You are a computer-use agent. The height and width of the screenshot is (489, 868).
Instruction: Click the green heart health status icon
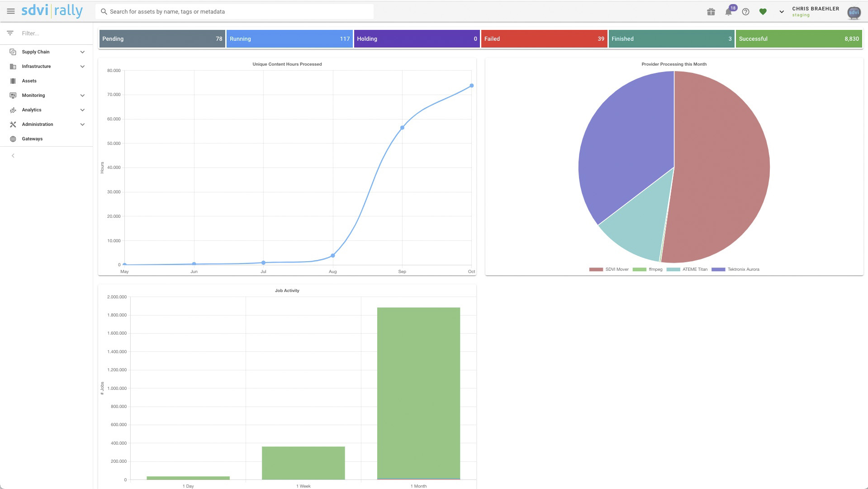point(763,12)
